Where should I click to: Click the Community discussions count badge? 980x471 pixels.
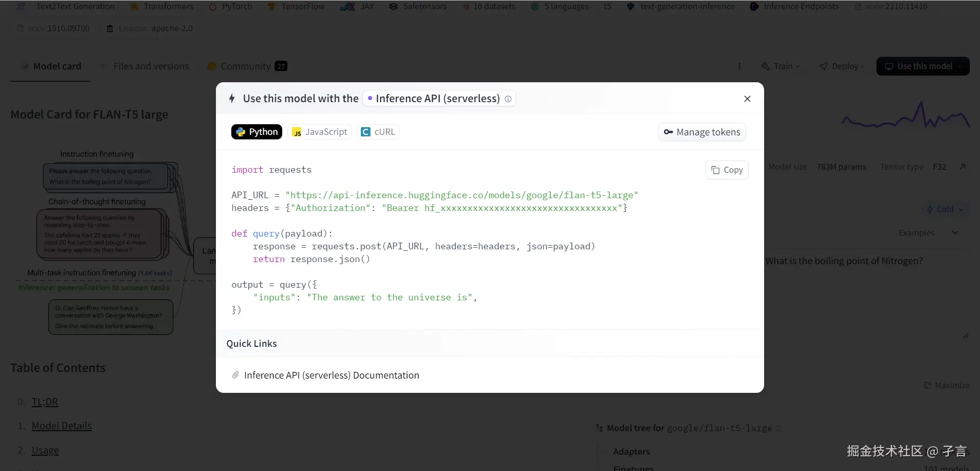point(281,66)
